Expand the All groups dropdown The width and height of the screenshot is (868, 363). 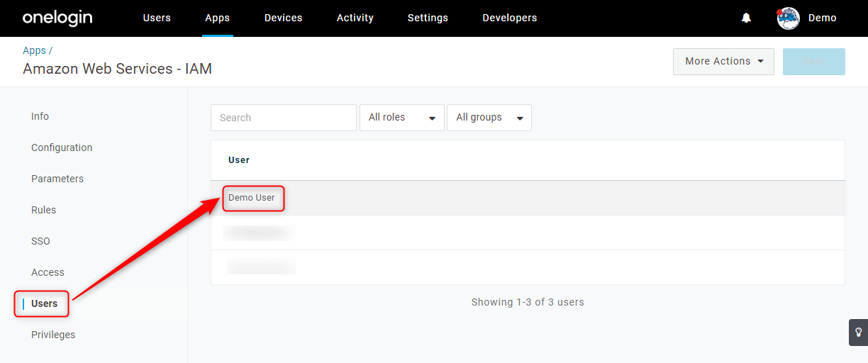(489, 118)
